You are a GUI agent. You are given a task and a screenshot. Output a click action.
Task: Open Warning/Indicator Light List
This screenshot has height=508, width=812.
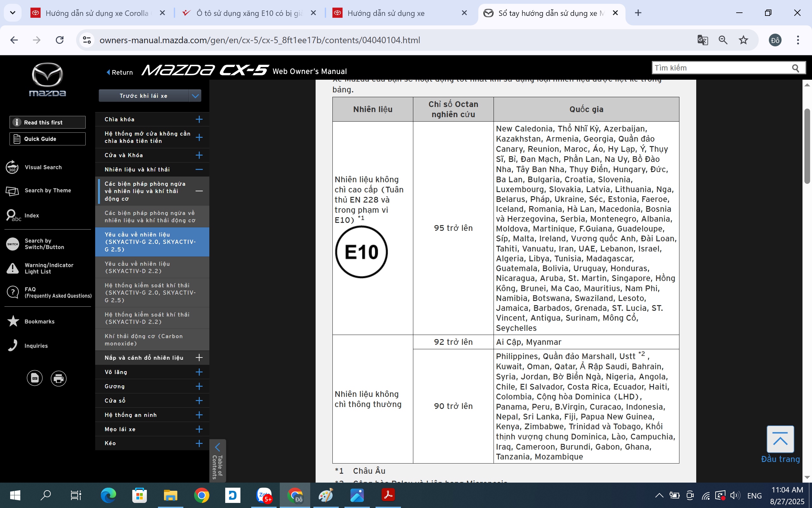pos(40,268)
